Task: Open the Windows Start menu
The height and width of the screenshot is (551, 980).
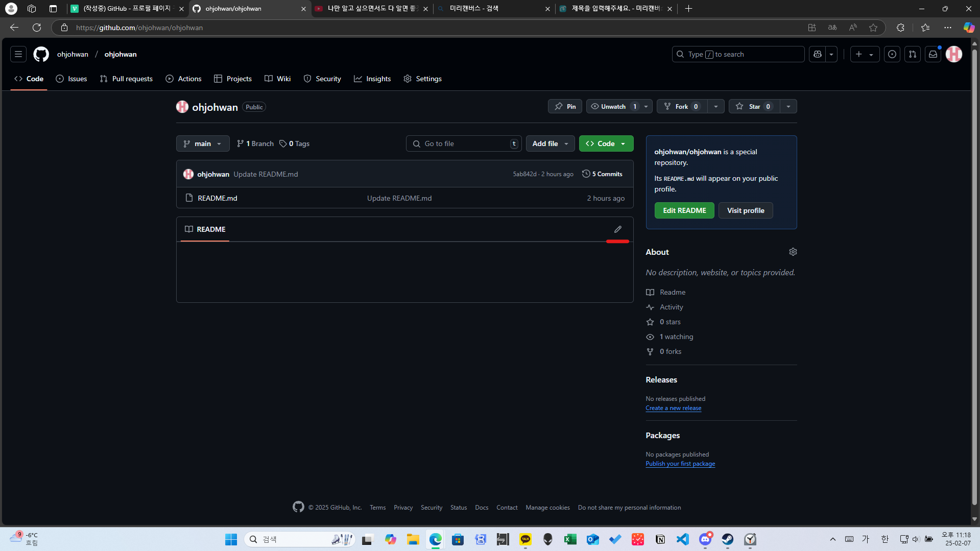Action: (x=231, y=539)
